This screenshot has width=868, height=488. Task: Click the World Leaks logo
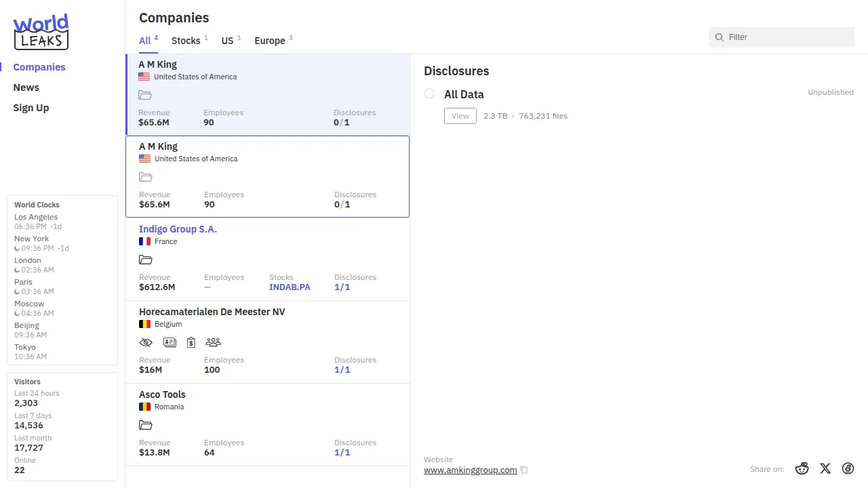click(x=41, y=32)
